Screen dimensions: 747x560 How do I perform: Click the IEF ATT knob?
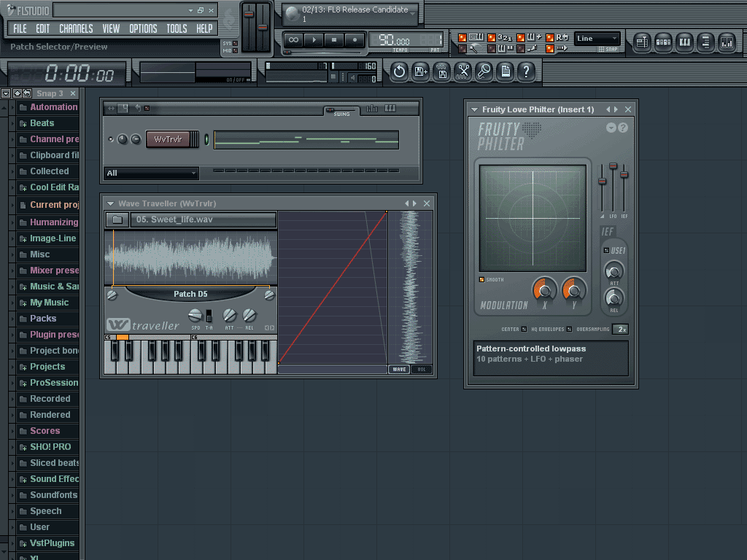(614, 272)
